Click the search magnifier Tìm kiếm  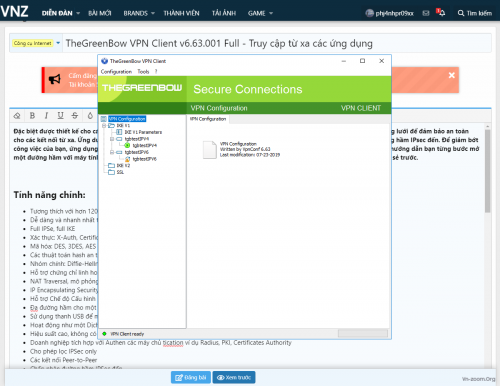[475, 13]
